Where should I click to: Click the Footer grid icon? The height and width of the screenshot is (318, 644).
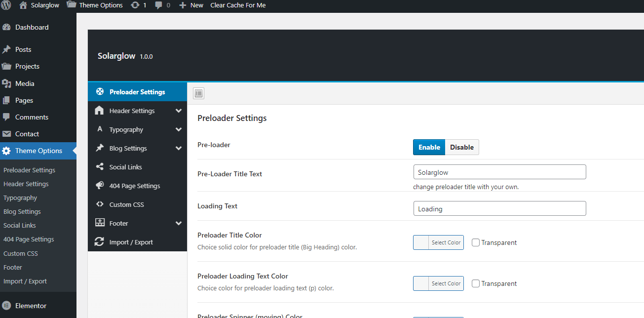(x=100, y=223)
